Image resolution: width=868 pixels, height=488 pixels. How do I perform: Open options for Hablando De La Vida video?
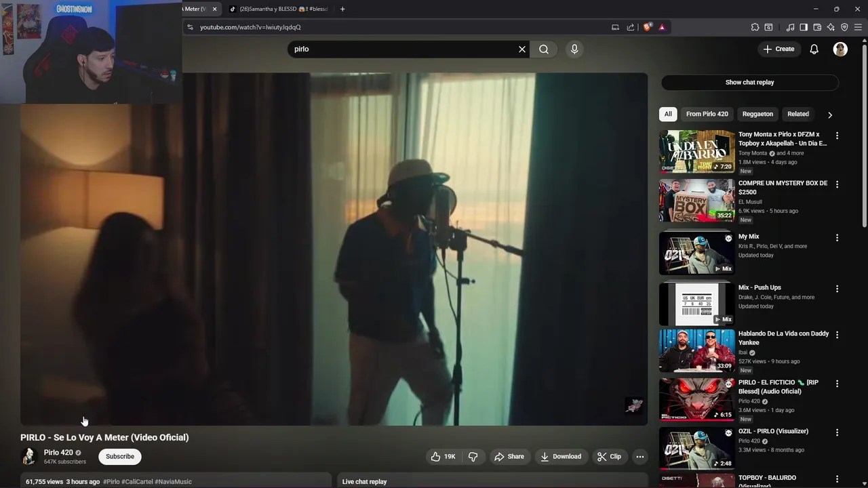coord(837,335)
